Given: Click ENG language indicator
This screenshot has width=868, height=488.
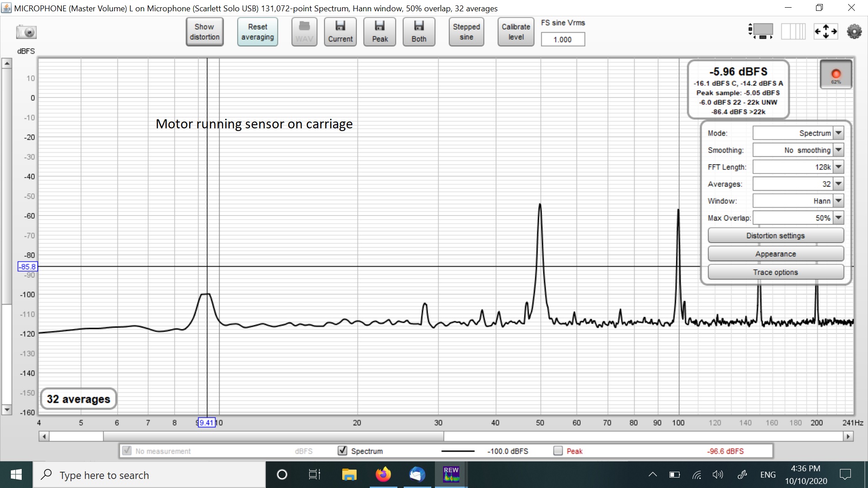Looking at the screenshot, I should coord(768,474).
